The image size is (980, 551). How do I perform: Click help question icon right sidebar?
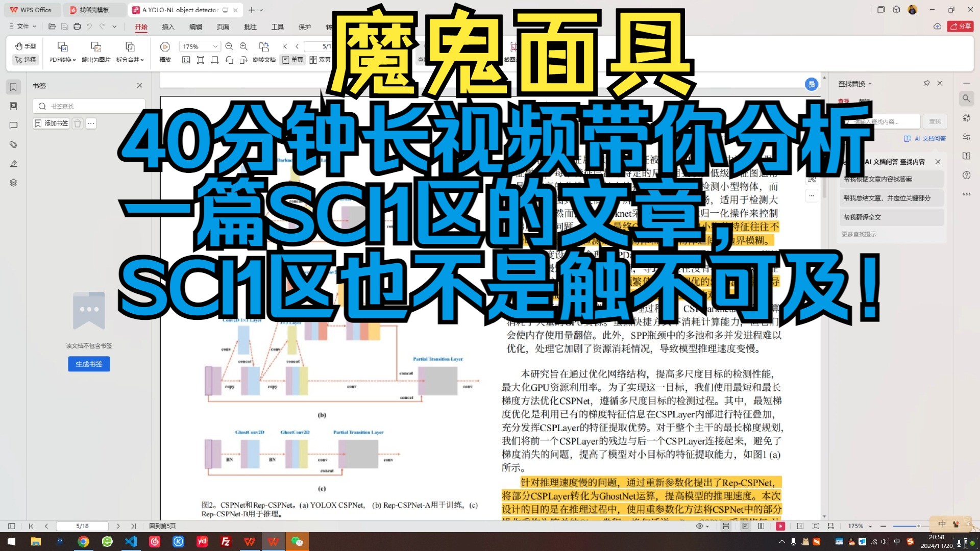click(x=966, y=175)
